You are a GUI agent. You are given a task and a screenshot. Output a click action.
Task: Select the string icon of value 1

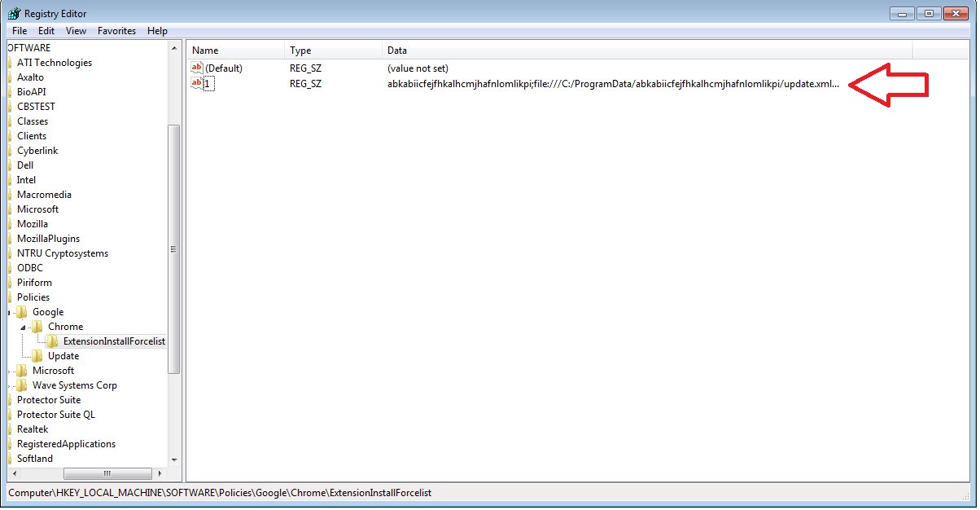(x=196, y=83)
